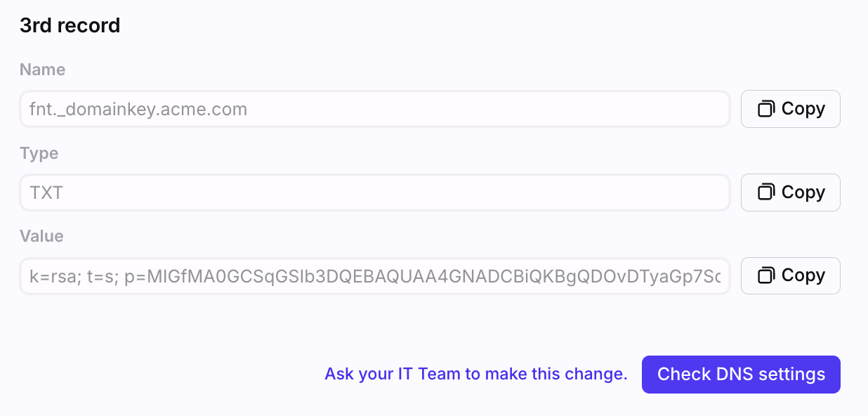This screenshot has width=868, height=416.
Task: Copy the TXT record type
Action: [791, 193]
